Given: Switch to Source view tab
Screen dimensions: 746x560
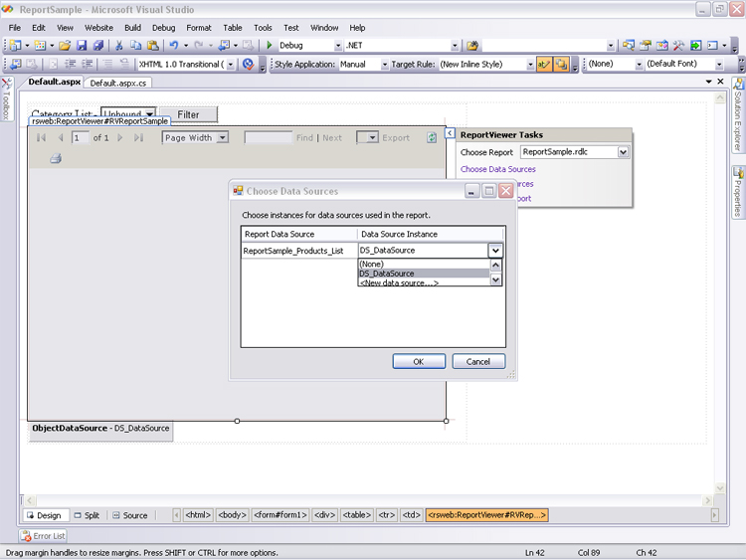Looking at the screenshot, I should (x=130, y=515).
